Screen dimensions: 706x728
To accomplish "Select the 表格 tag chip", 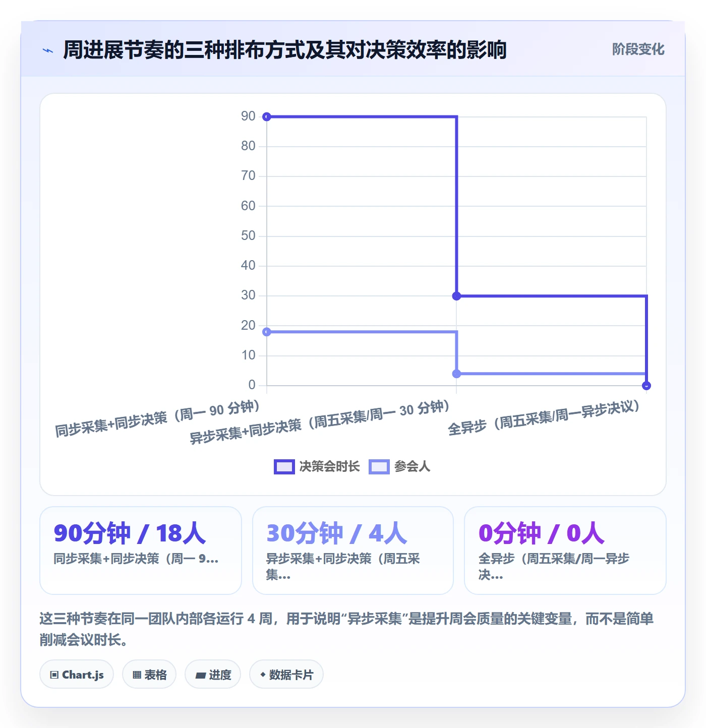I will pyautogui.click(x=149, y=674).
